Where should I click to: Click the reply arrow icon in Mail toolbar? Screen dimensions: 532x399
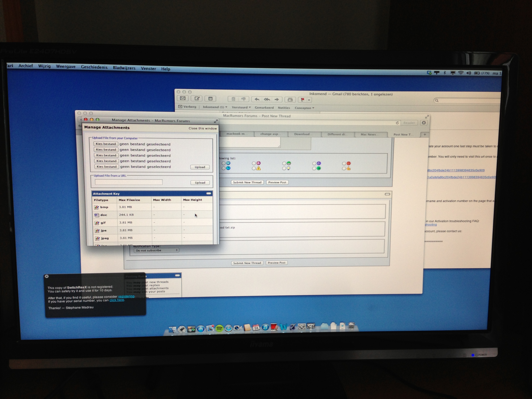257,99
